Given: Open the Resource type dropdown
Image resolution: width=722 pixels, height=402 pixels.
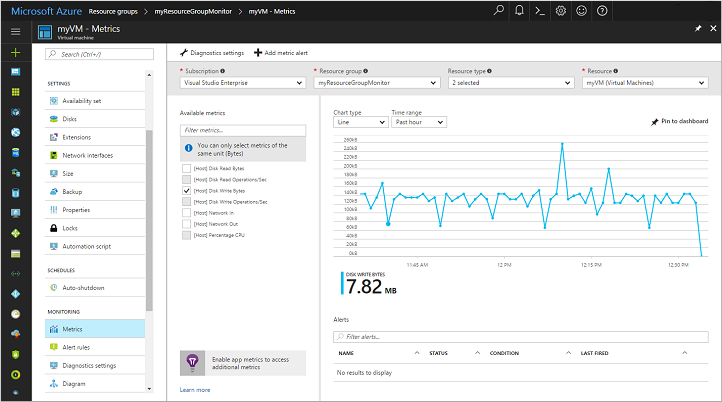Looking at the screenshot, I should [x=511, y=83].
